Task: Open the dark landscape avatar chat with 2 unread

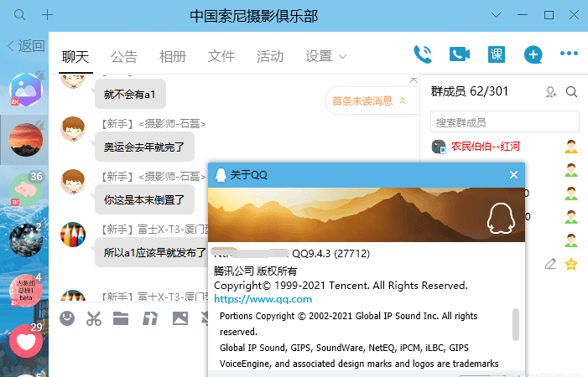Action: tap(26, 240)
